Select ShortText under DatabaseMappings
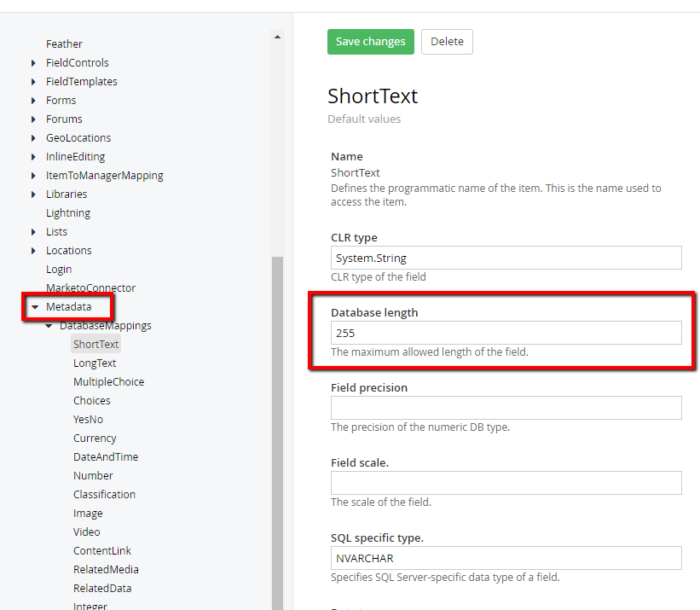The height and width of the screenshot is (610, 700). (x=95, y=344)
